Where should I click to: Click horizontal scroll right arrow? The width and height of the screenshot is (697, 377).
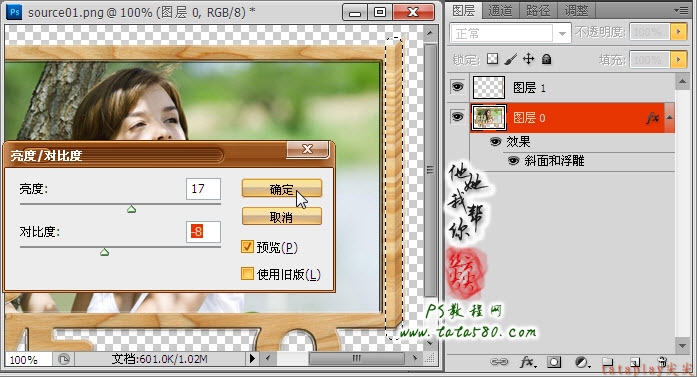coord(415,358)
